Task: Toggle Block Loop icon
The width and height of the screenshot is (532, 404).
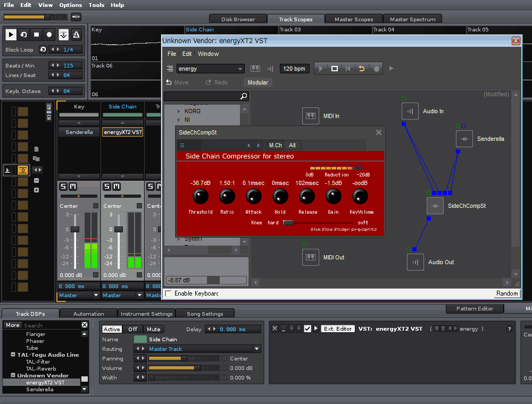Action: click(43, 49)
